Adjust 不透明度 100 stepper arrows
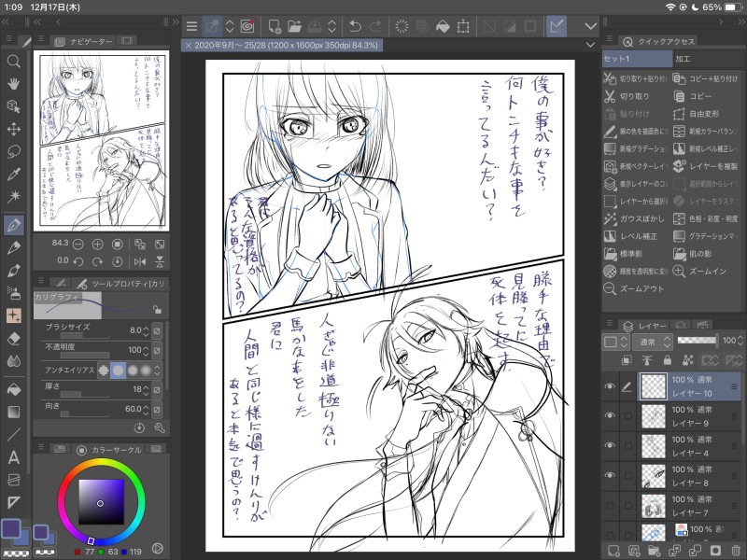747x560 pixels. (x=146, y=350)
